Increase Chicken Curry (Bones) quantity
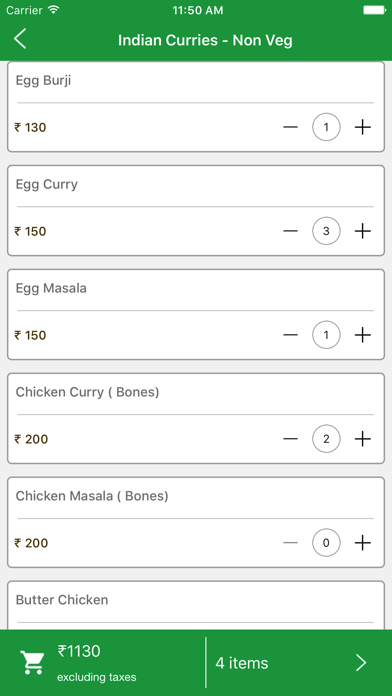The width and height of the screenshot is (392, 696). point(362,439)
